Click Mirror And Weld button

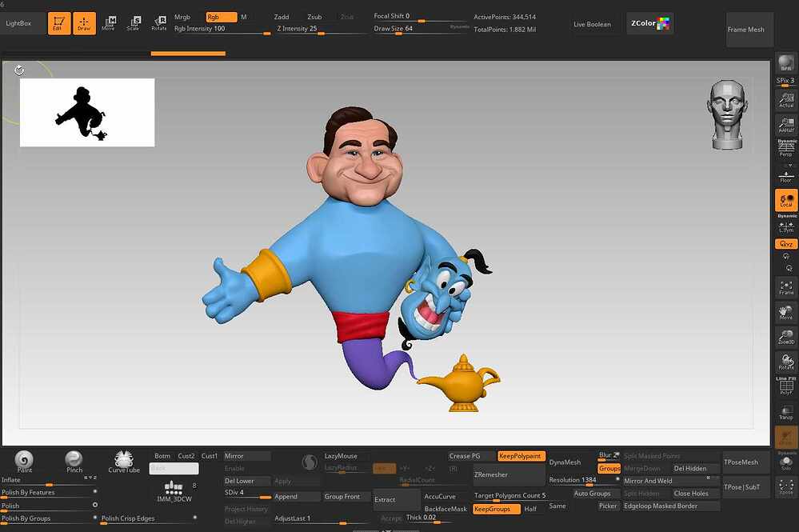[671, 481]
